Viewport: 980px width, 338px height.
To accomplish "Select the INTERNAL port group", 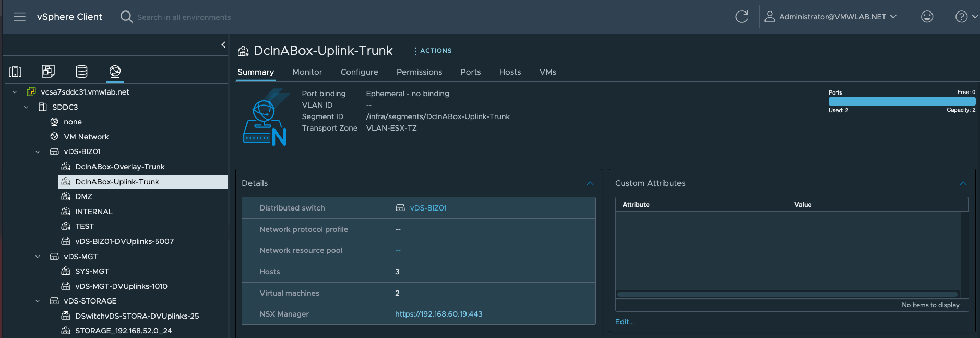I will coord(94,212).
